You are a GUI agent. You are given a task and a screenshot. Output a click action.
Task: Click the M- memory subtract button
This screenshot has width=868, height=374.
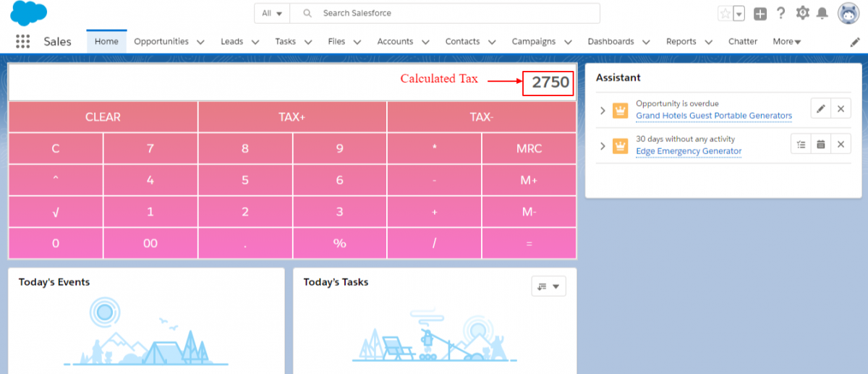pos(529,212)
